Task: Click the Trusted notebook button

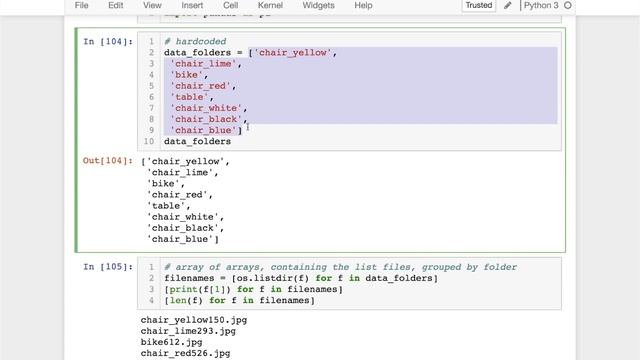Action: pos(479,5)
